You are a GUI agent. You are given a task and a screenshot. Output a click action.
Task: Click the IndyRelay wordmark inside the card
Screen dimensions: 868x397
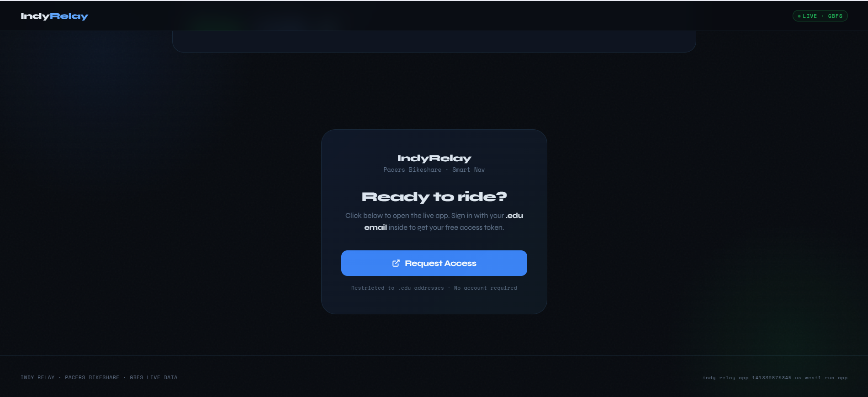click(x=434, y=158)
